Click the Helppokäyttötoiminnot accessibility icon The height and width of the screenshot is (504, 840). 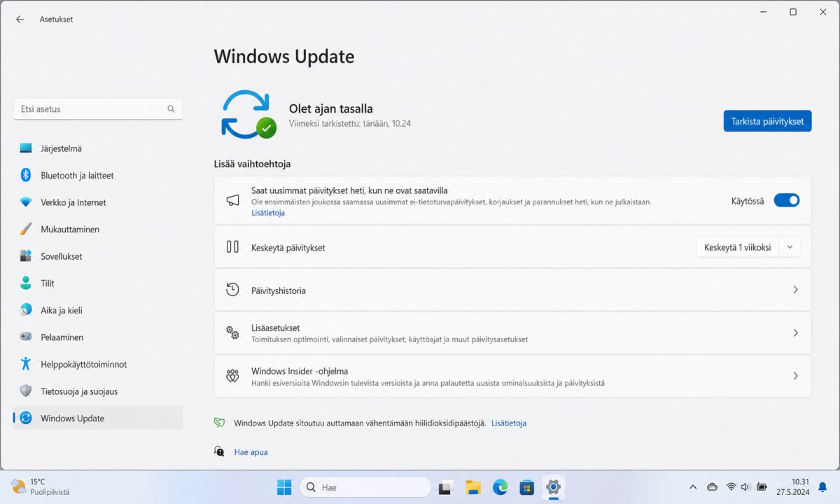[26, 364]
